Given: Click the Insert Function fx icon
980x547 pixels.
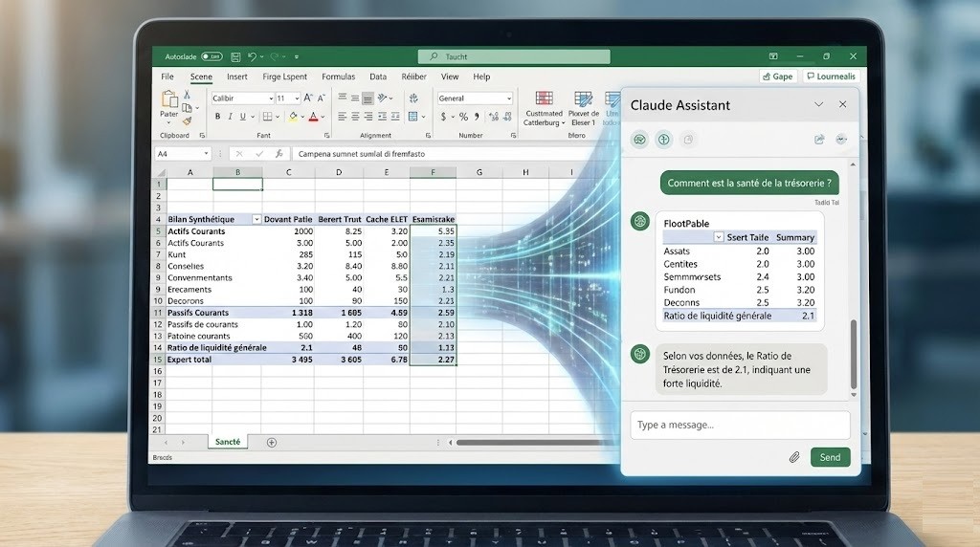Looking at the screenshot, I should [x=278, y=154].
